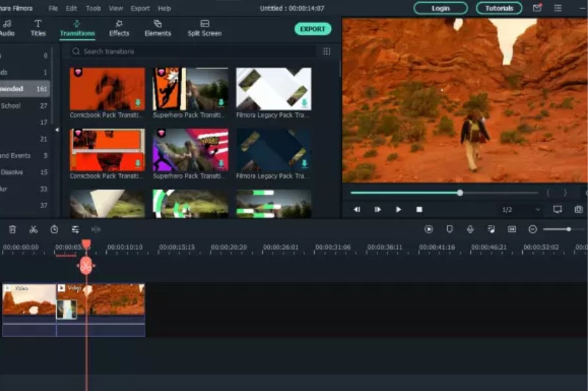Select the Split scissors tool in the timeline toolbar
The image size is (588, 391).
click(34, 229)
